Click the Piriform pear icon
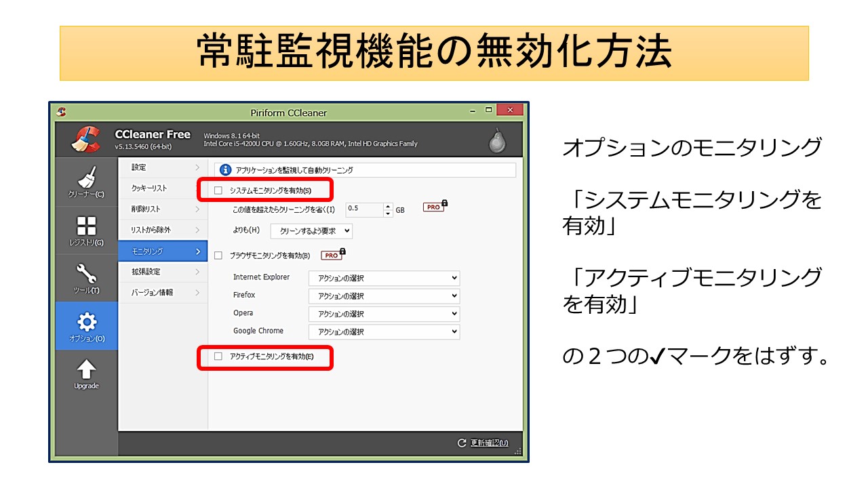This screenshot has width=868, height=488. click(497, 140)
